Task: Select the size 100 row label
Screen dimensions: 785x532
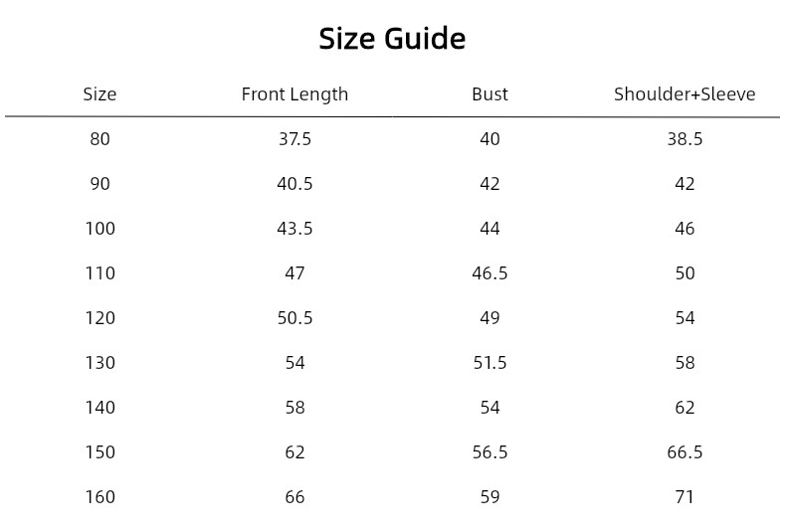Action: coord(100,229)
